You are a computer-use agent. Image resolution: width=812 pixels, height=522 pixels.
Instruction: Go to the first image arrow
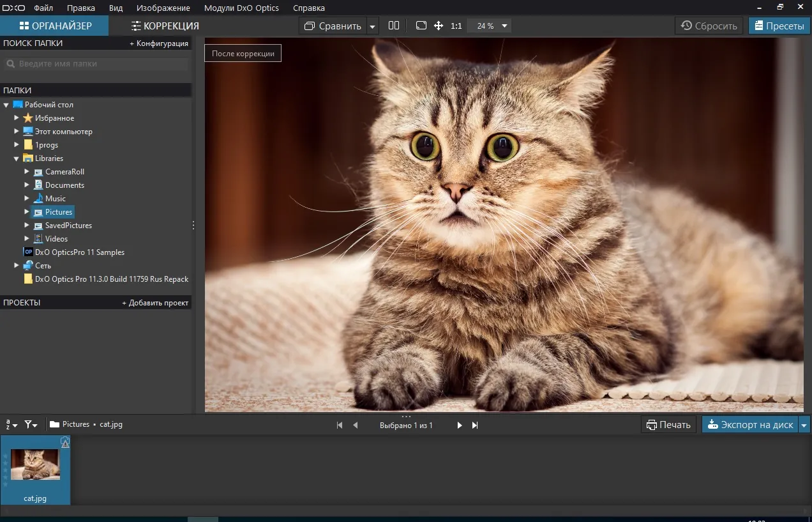point(340,425)
